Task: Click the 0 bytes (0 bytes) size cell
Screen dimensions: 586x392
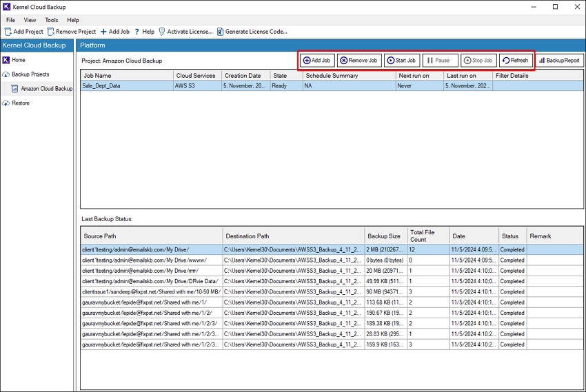Action: (385, 260)
